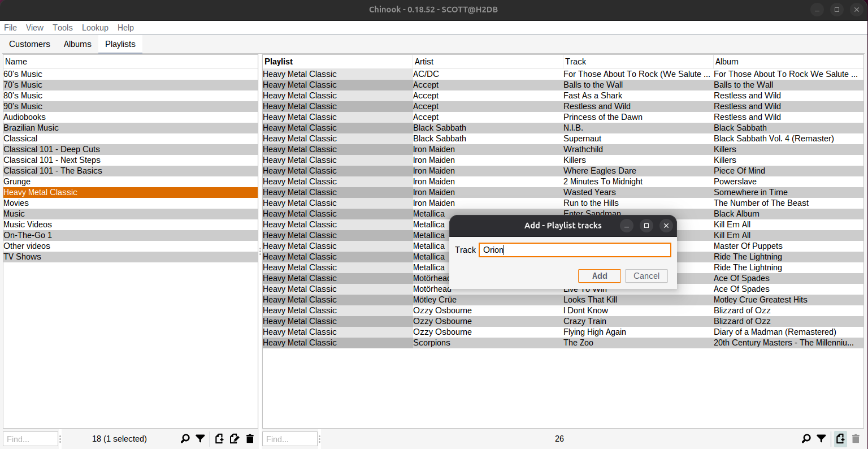
Task: Click inside the Track text field
Action: (574, 249)
